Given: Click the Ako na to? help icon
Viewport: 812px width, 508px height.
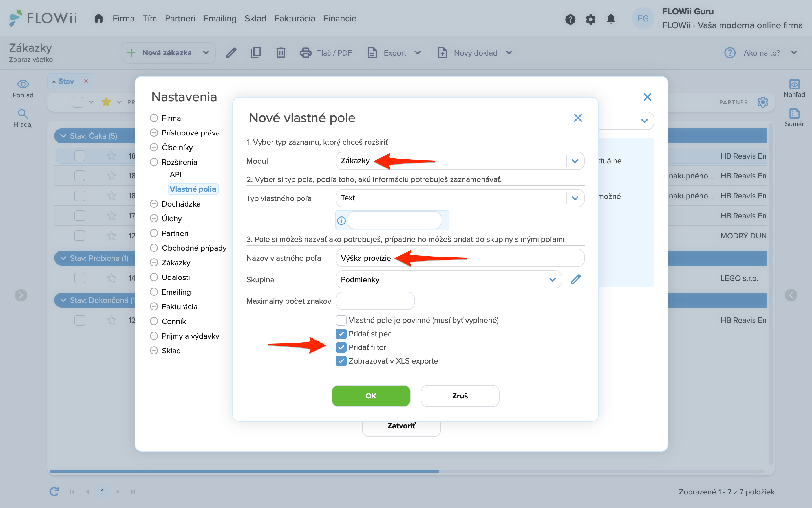Looking at the screenshot, I should [730, 53].
